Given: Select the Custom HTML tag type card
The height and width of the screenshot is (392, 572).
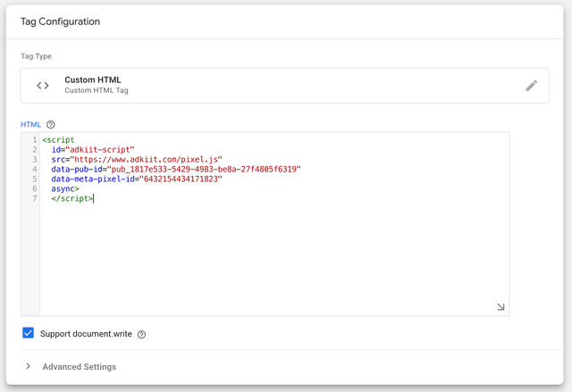Looking at the screenshot, I should (284, 86).
